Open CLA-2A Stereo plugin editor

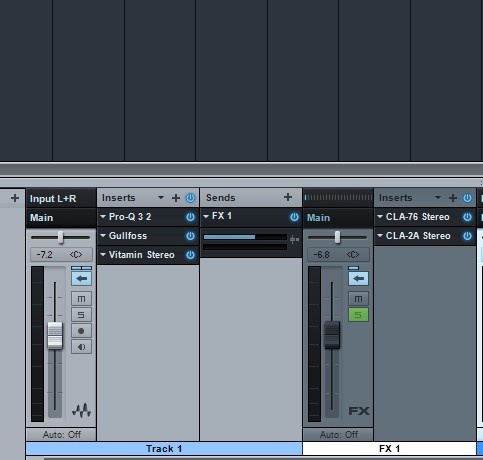point(418,236)
